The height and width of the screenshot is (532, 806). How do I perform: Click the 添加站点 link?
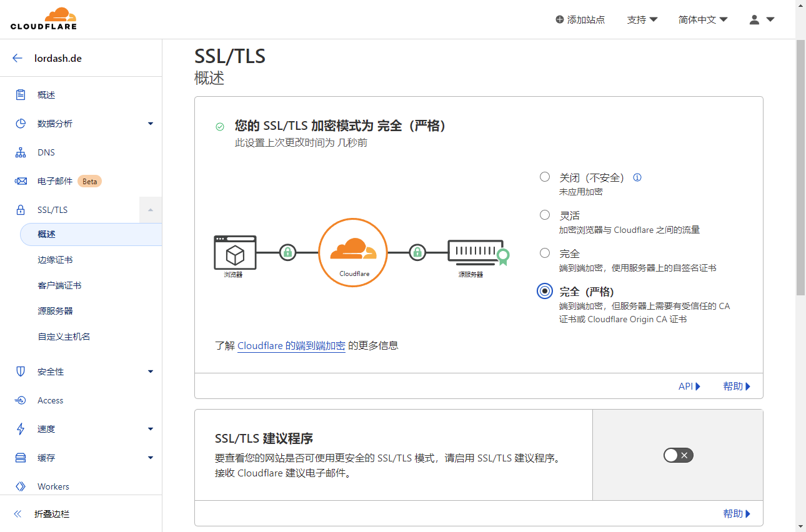pyautogui.click(x=580, y=19)
